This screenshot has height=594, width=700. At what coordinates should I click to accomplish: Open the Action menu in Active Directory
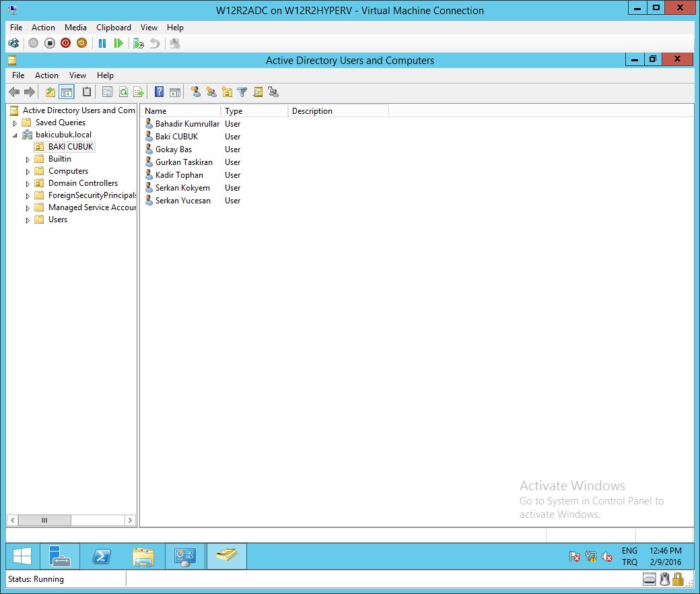pyautogui.click(x=46, y=75)
